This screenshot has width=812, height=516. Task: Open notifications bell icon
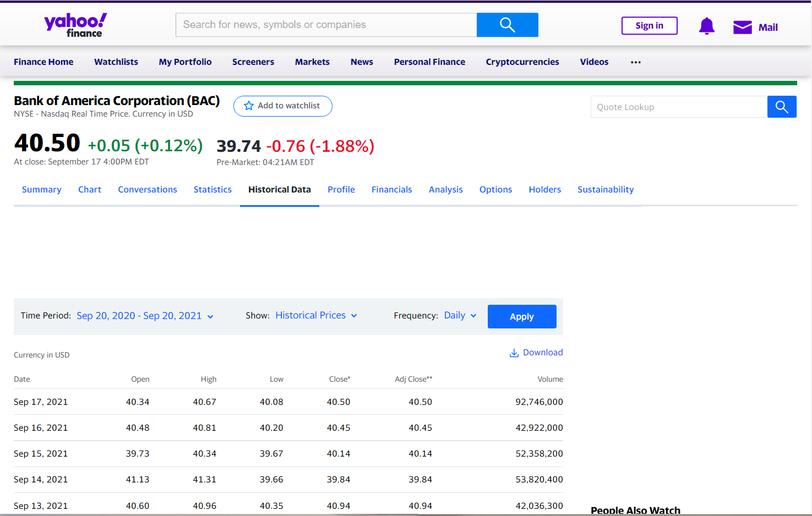coord(706,26)
